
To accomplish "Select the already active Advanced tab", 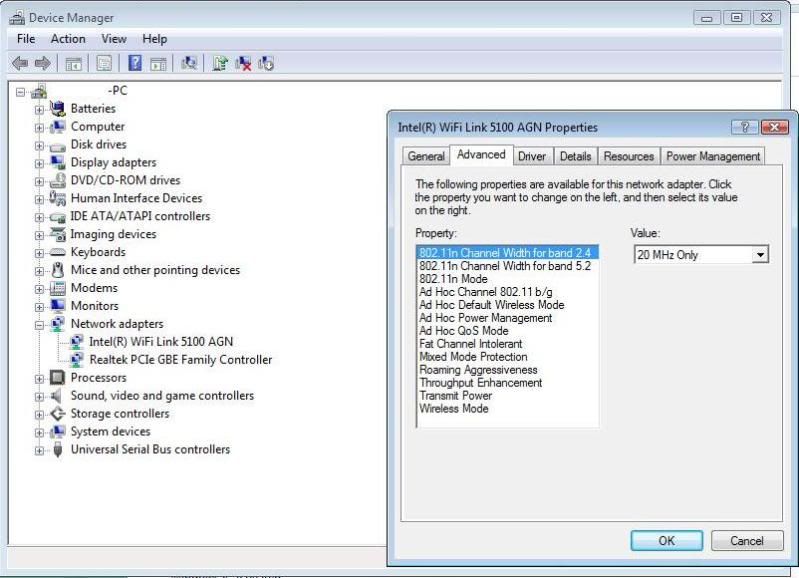I will pos(481,155).
